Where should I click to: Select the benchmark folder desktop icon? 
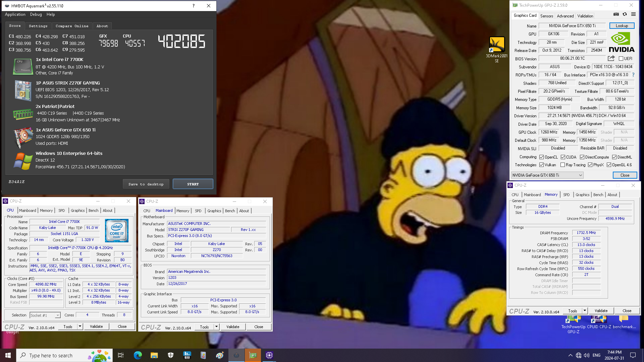(x=624, y=322)
